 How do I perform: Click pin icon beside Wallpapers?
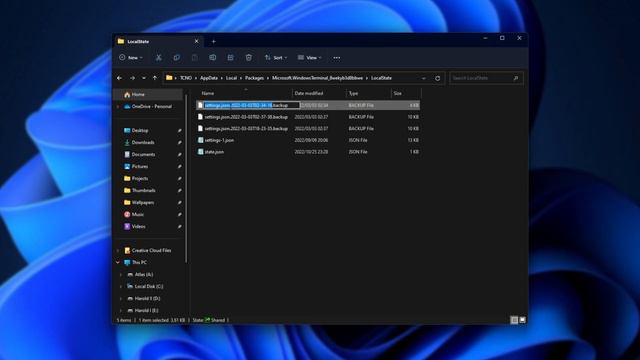pos(179,202)
